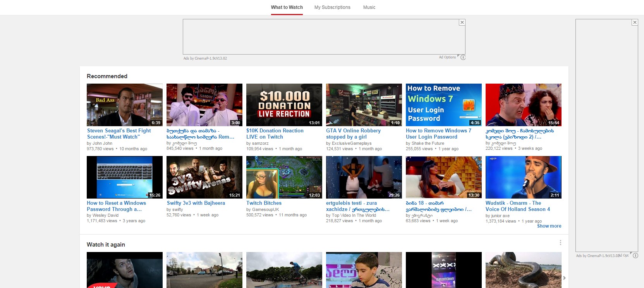Image resolution: width=644 pixels, height=288 pixels.
Task: Click the How to Remove Windows 7 Password thumbnail
Action: pos(443,105)
